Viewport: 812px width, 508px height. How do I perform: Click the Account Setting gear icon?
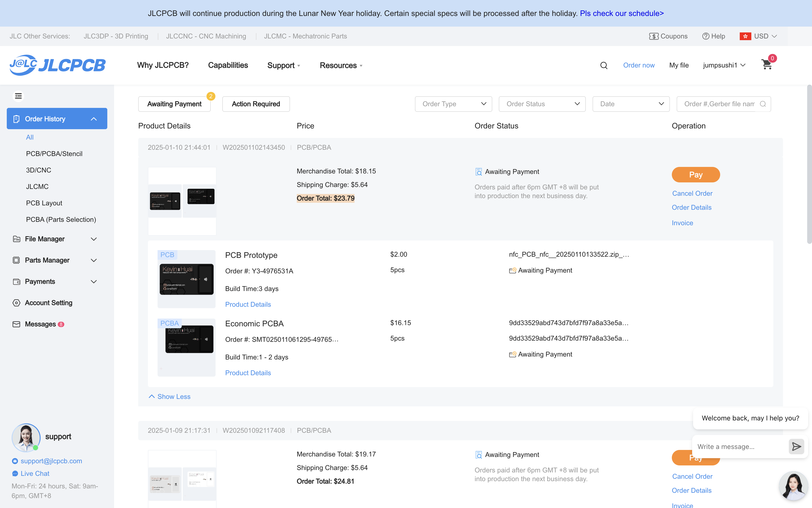pos(16,303)
